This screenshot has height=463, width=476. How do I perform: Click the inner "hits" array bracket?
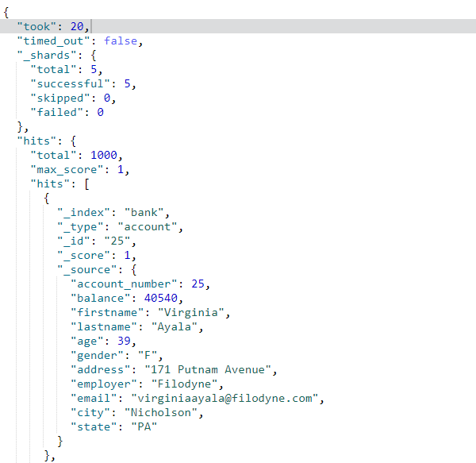tap(86, 183)
